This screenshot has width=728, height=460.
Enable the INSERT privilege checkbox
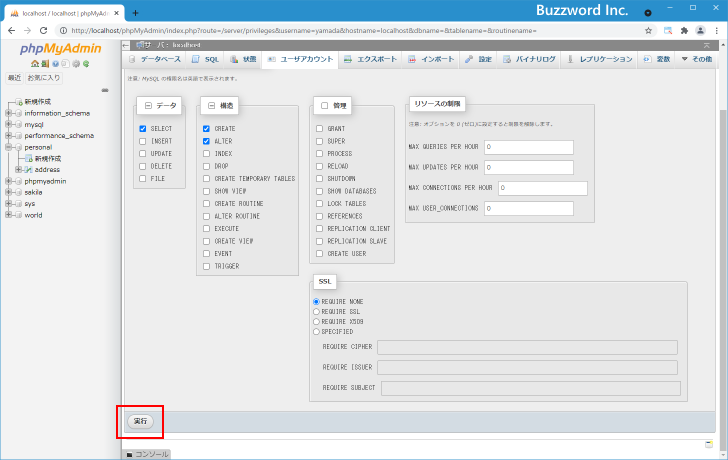[143, 142]
